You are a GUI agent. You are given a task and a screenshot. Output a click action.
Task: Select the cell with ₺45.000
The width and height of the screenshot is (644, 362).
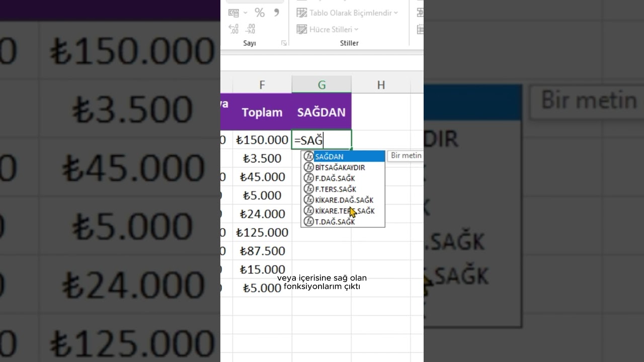pyautogui.click(x=262, y=177)
